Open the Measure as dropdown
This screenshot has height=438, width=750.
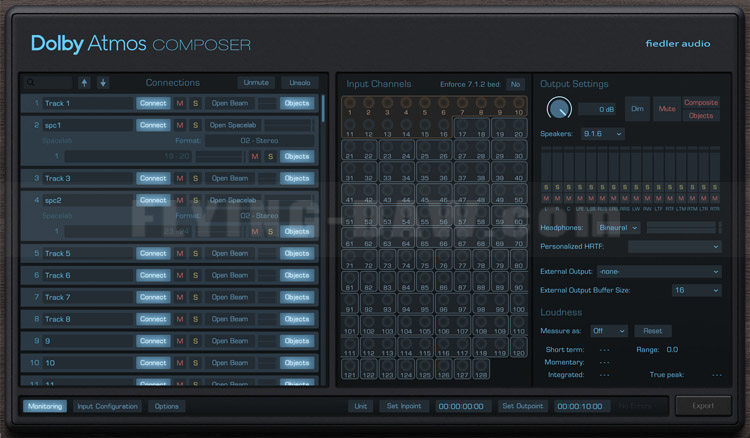[x=608, y=331]
